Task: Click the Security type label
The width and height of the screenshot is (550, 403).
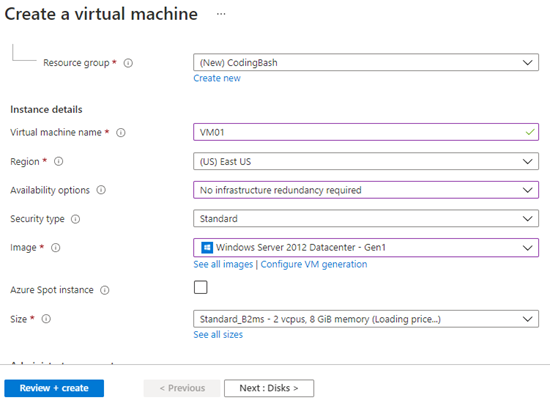Action: point(37,219)
